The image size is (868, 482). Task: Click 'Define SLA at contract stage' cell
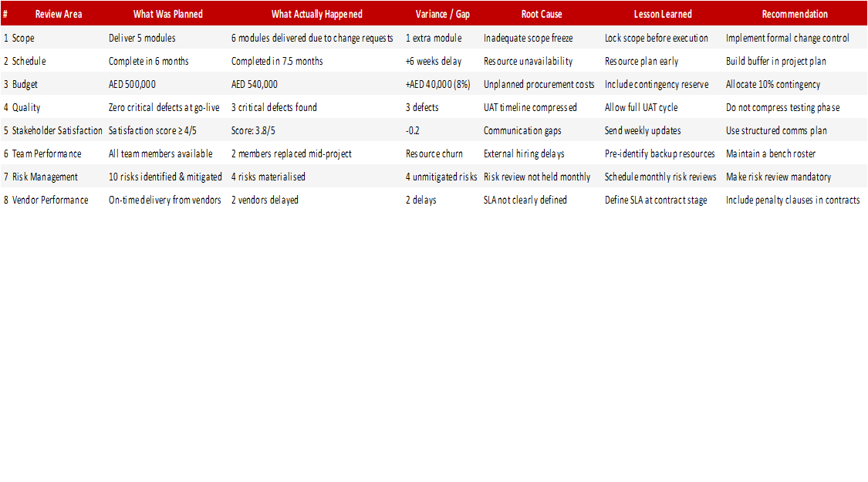click(x=656, y=201)
